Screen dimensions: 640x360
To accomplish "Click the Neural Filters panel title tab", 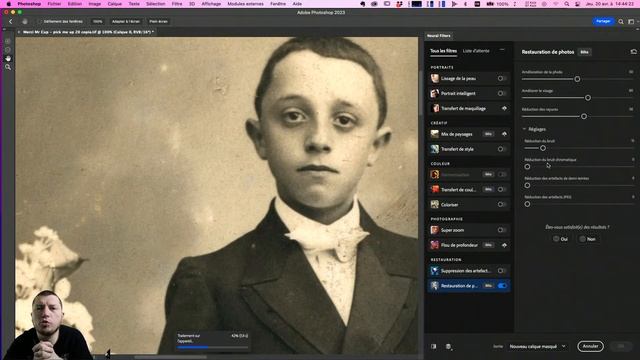I will [x=439, y=36].
